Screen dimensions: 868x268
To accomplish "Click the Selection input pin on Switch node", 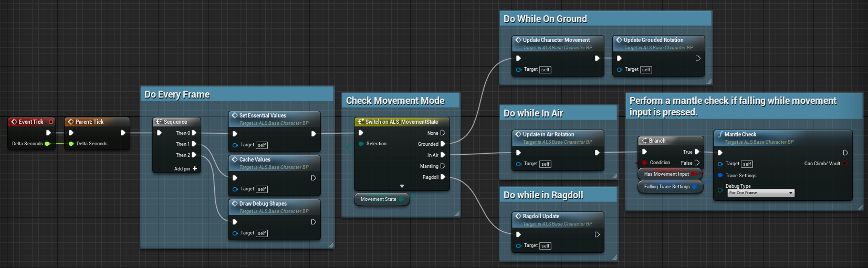I will 361,144.
